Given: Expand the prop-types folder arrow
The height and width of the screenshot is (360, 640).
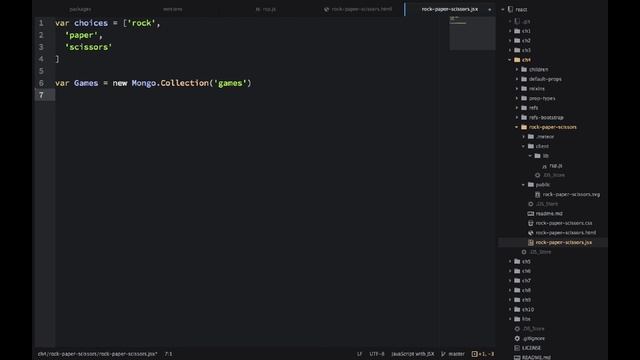Looking at the screenshot, I should tap(517, 98).
